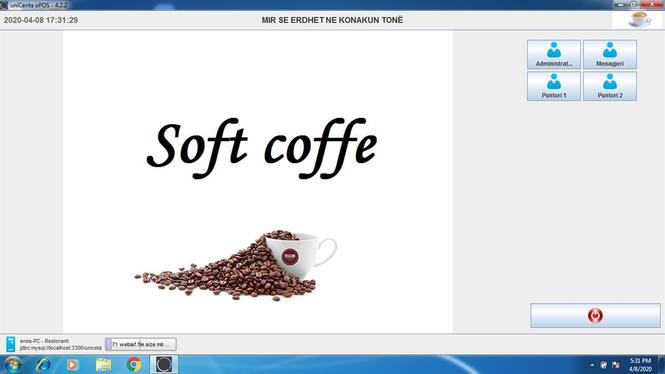This screenshot has width=665, height=374.
Task: Click the memory usage progress bar
Action: pyautogui.click(x=140, y=344)
